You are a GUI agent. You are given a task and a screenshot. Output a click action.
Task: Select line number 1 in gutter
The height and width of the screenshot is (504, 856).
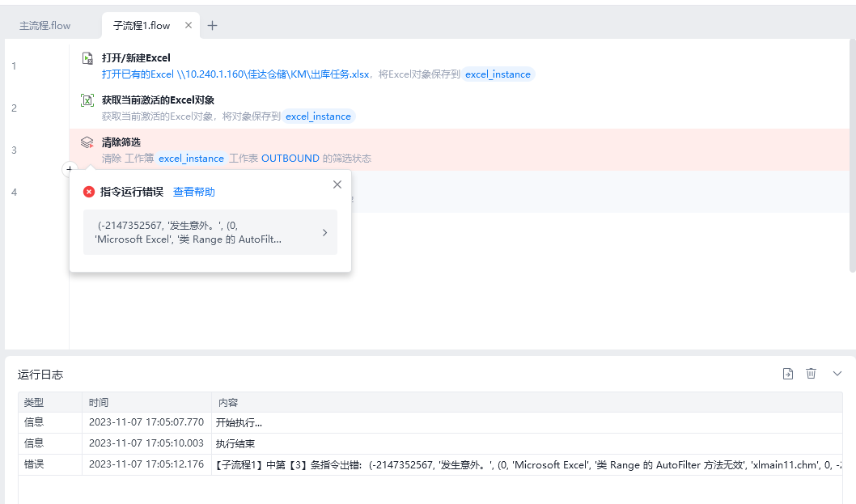tap(15, 66)
